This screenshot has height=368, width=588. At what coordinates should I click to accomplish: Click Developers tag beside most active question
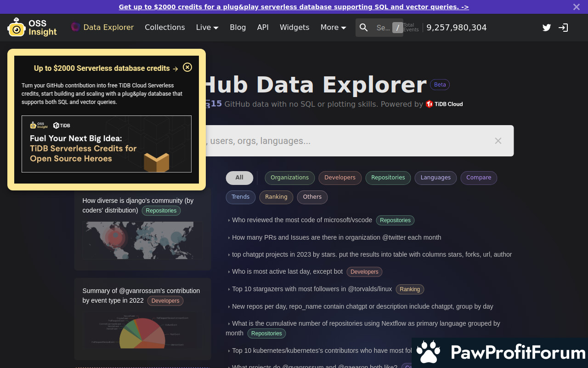point(364,272)
